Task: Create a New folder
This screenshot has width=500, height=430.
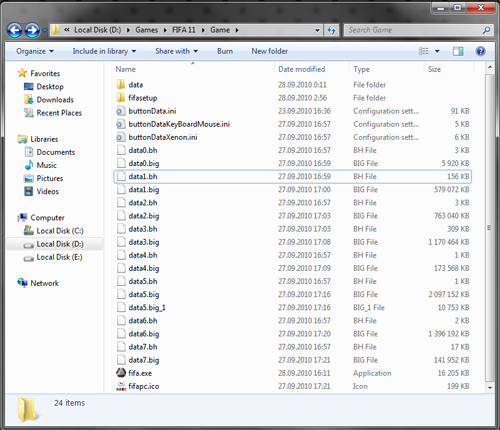Action: point(269,51)
